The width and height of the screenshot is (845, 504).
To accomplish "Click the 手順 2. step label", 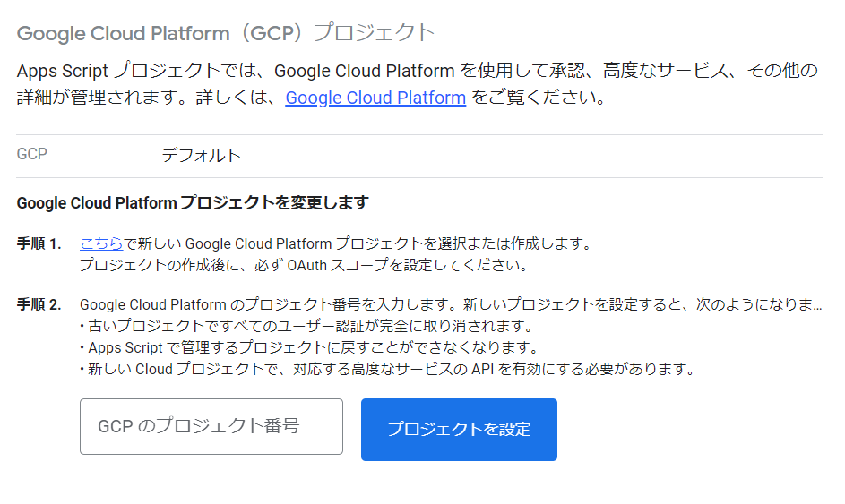I will [x=39, y=304].
